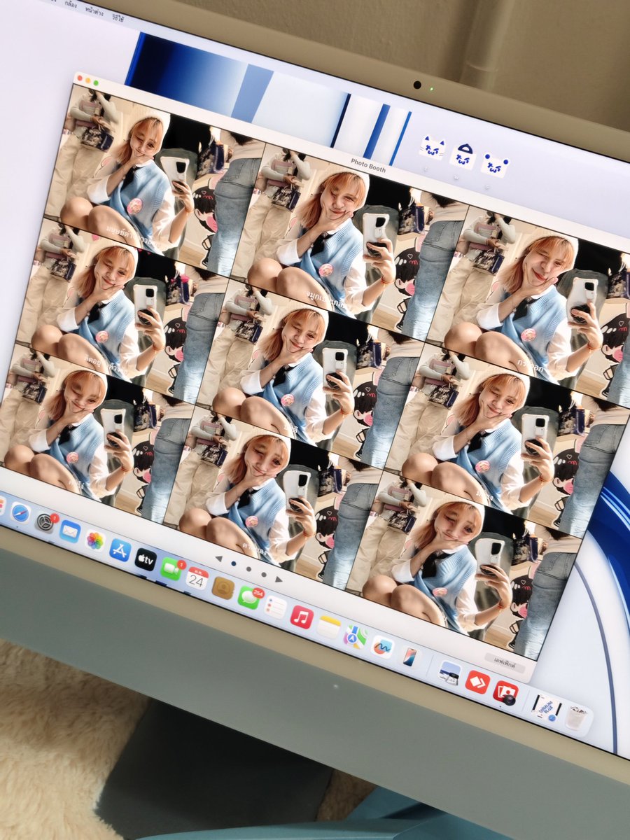The height and width of the screenshot is (840, 630).
Task: Select the second effects page dot
Action: tap(248, 569)
